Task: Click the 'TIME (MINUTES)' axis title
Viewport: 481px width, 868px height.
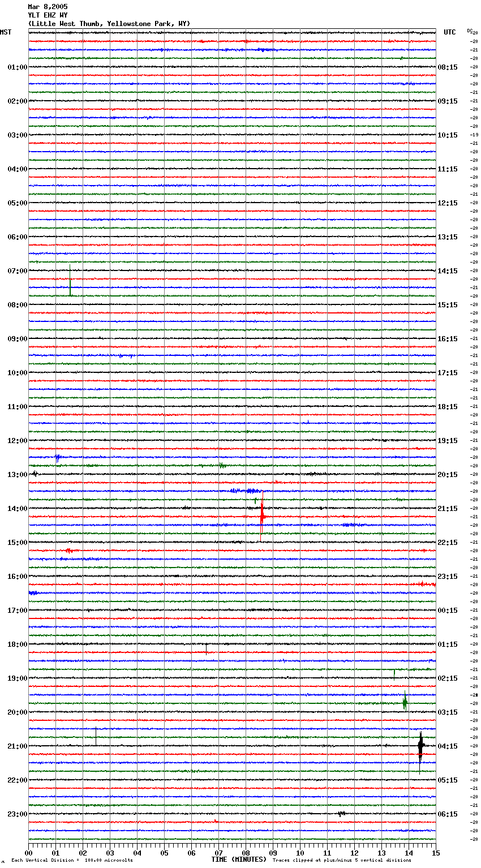Action: click(239, 860)
